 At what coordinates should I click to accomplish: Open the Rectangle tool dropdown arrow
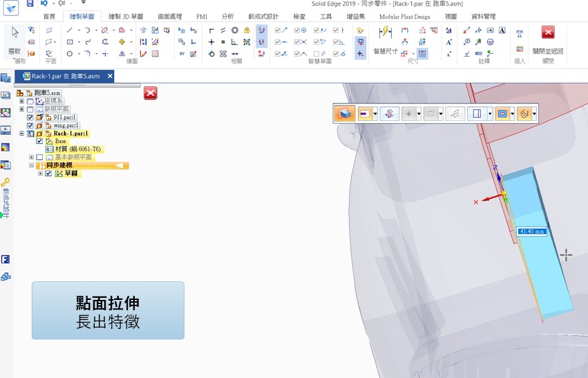pyautogui.click(x=79, y=42)
